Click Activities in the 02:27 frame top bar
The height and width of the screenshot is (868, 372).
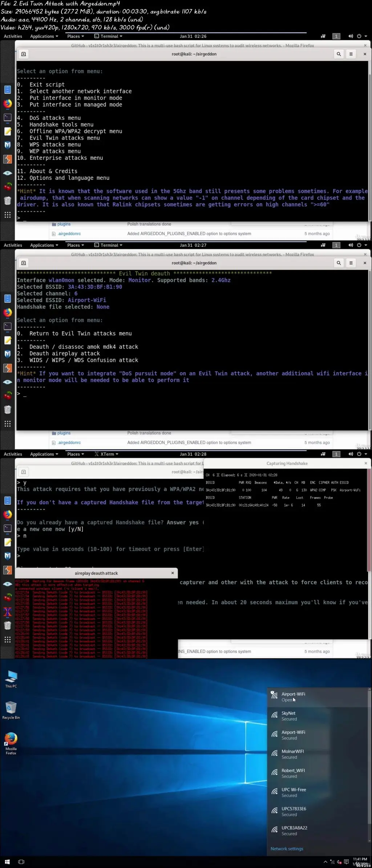(13, 245)
